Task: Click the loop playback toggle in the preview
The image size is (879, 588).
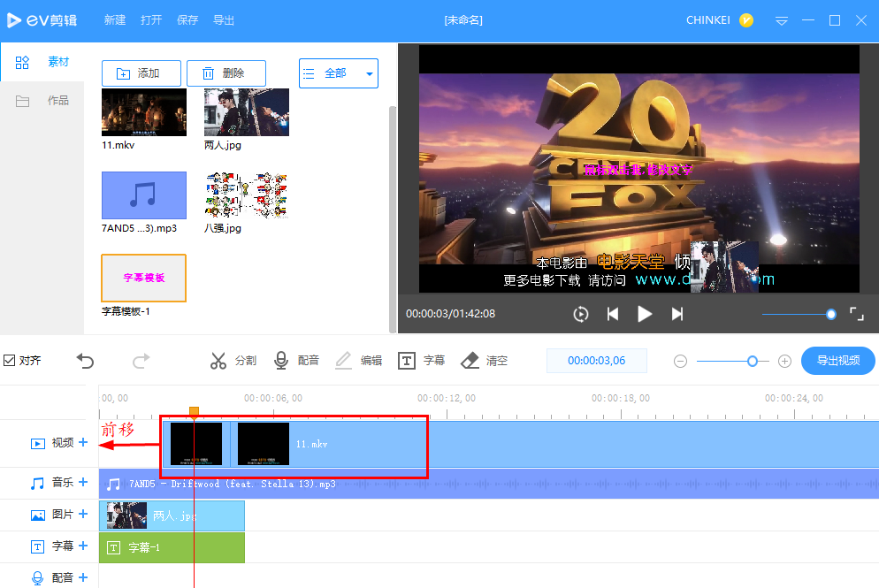Action: click(x=581, y=313)
